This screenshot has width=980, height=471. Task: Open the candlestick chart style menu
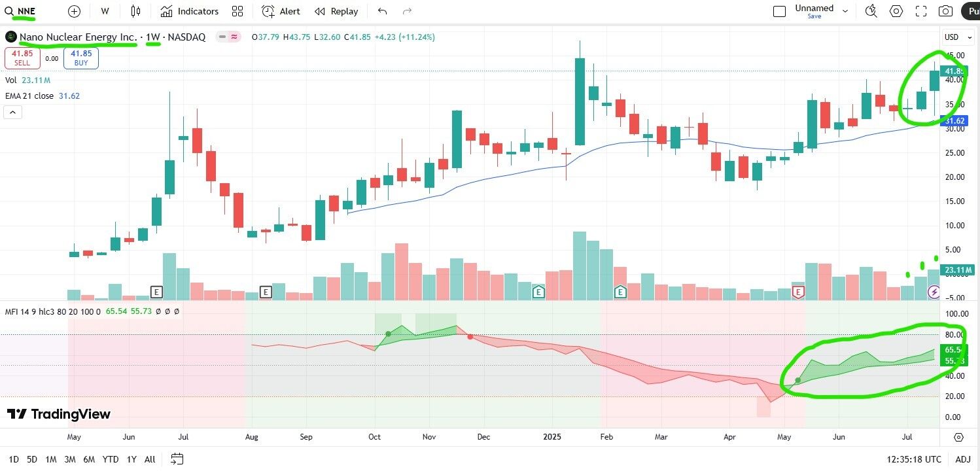[x=135, y=11]
